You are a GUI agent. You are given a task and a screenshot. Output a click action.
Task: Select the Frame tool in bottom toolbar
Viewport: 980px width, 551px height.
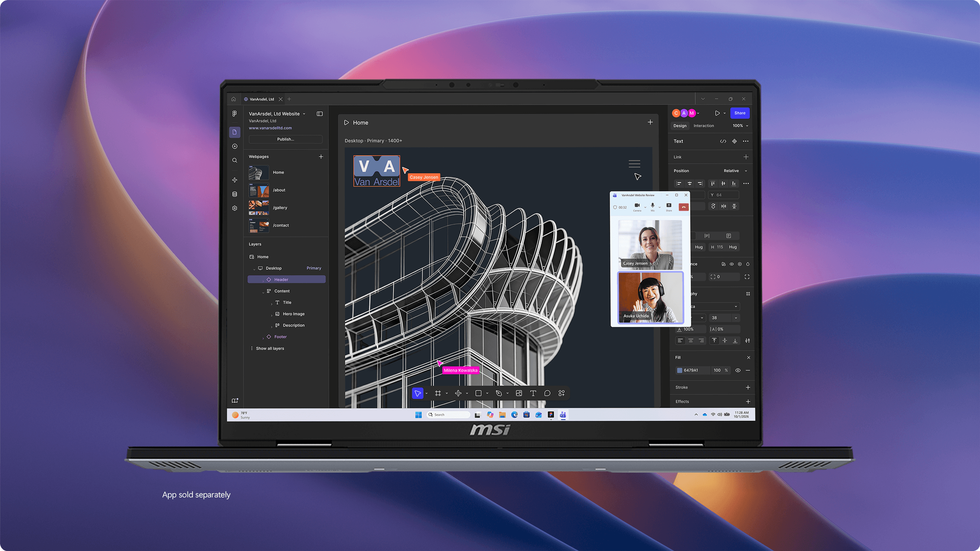click(438, 393)
